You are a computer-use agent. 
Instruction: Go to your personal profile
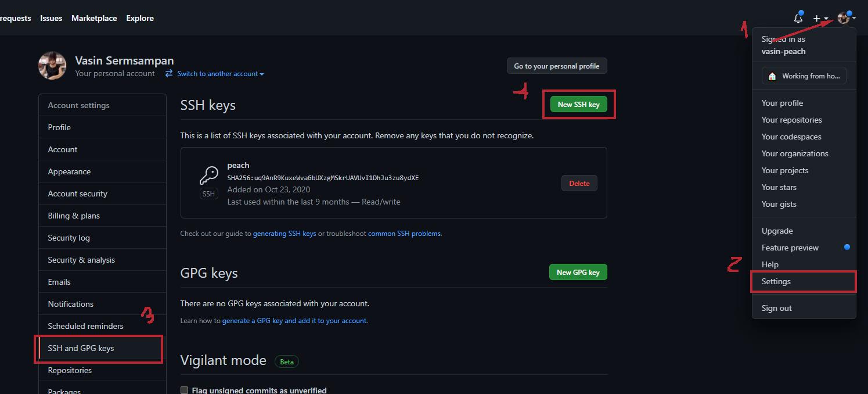point(557,66)
